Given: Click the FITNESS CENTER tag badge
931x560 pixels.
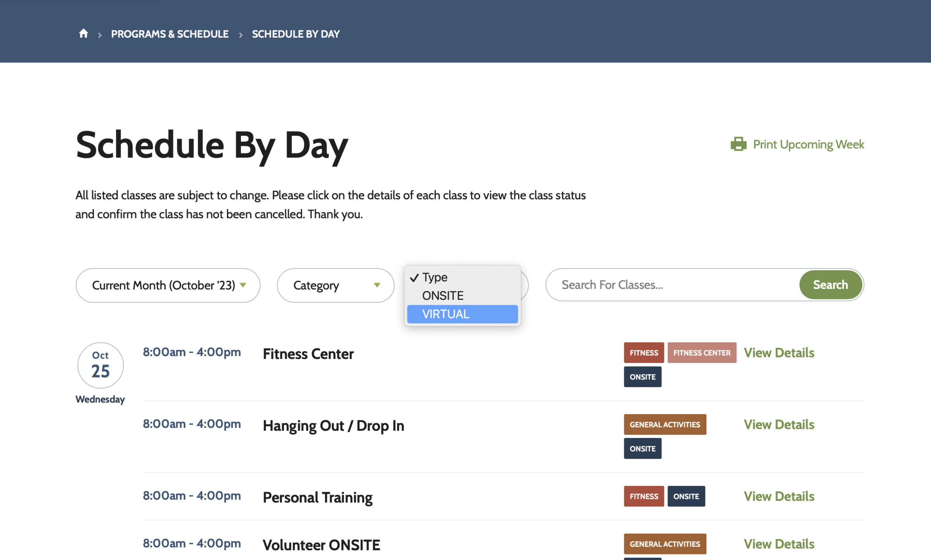Looking at the screenshot, I should (x=702, y=353).
